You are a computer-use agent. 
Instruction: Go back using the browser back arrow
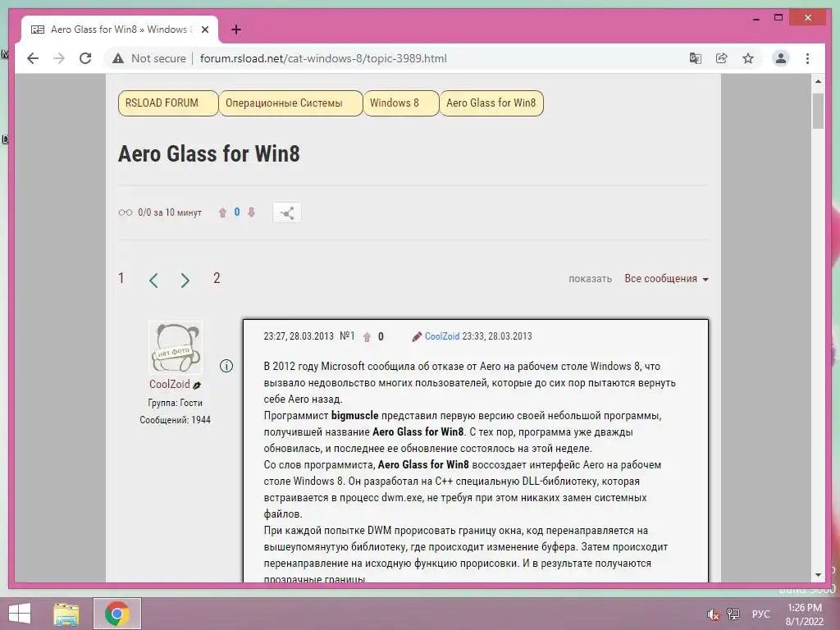[x=33, y=58]
